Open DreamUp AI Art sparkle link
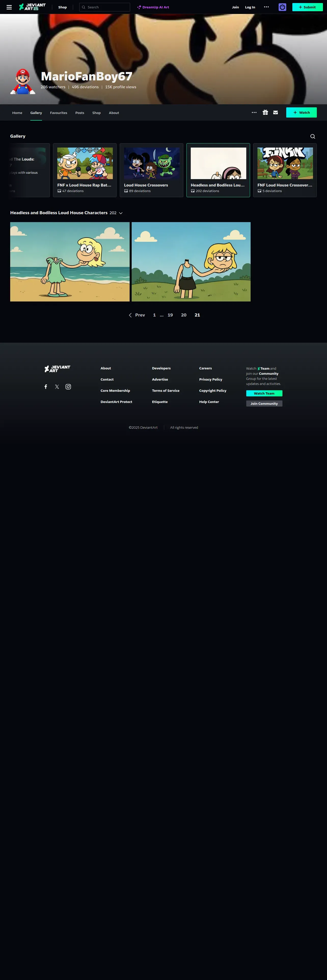Image resolution: width=327 pixels, height=980 pixels. click(153, 7)
